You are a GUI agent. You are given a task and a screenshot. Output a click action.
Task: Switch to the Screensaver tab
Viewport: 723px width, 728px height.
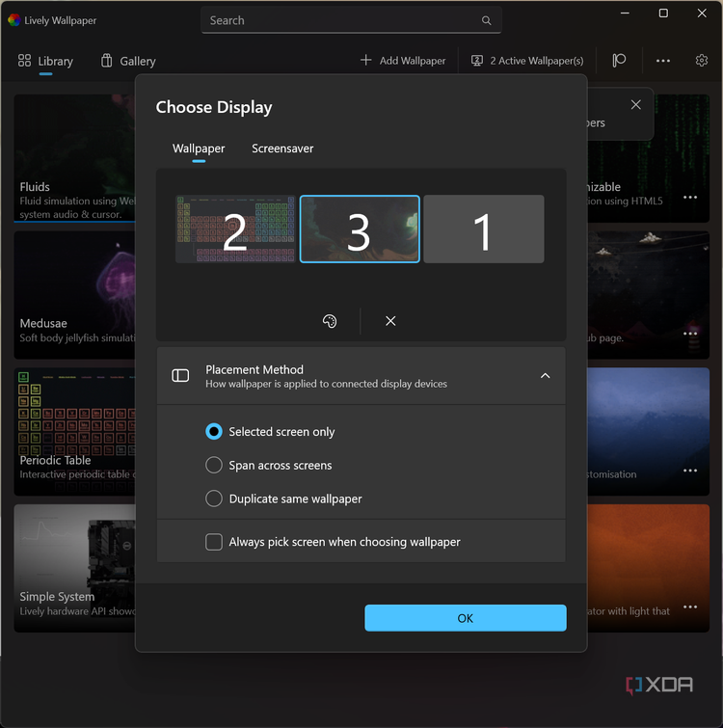[x=282, y=148]
